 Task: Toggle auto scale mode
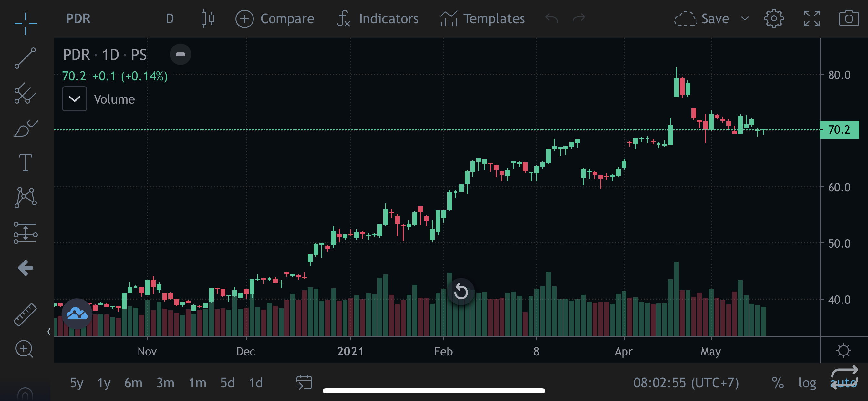pyautogui.click(x=843, y=383)
